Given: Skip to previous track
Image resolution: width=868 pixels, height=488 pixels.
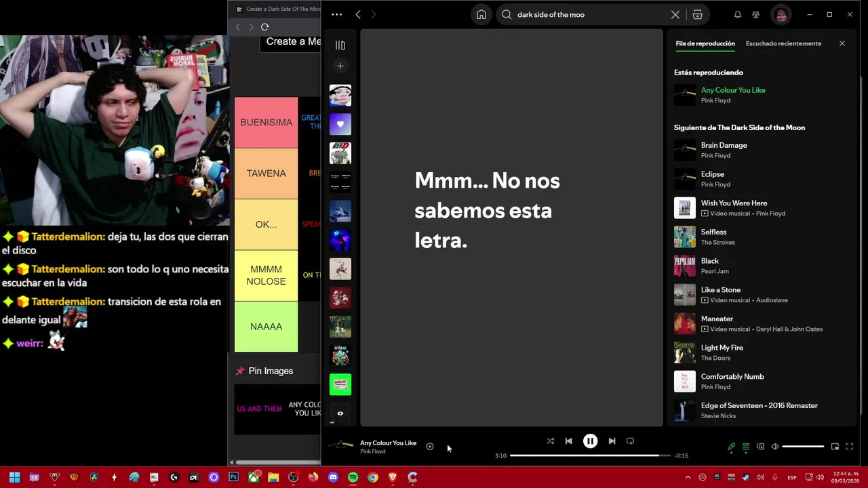Looking at the screenshot, I should (568, 441).
